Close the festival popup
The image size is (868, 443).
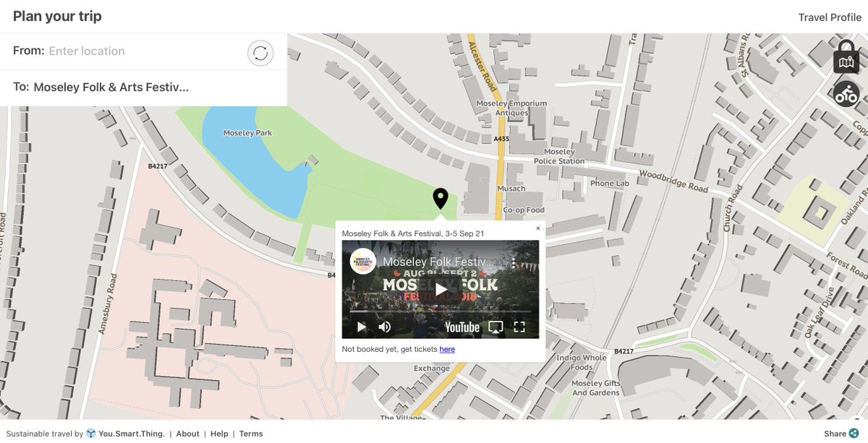[537, 228]
